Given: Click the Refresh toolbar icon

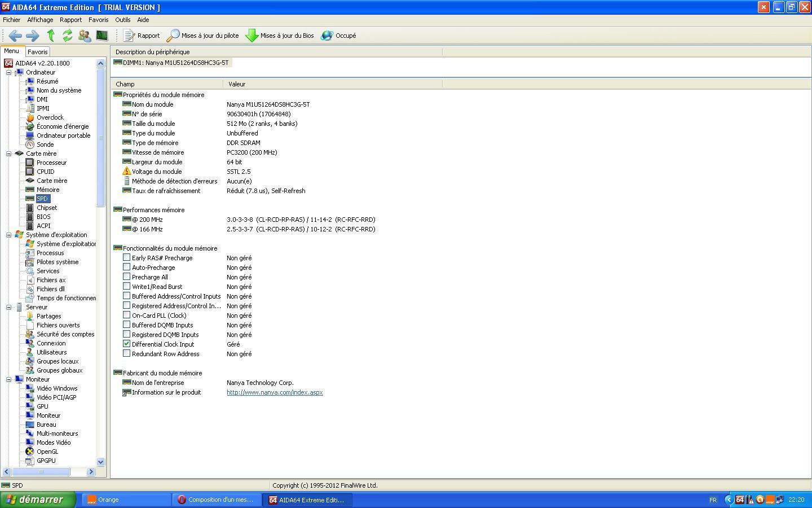Looking at the screenshot, I should point(68,36).
